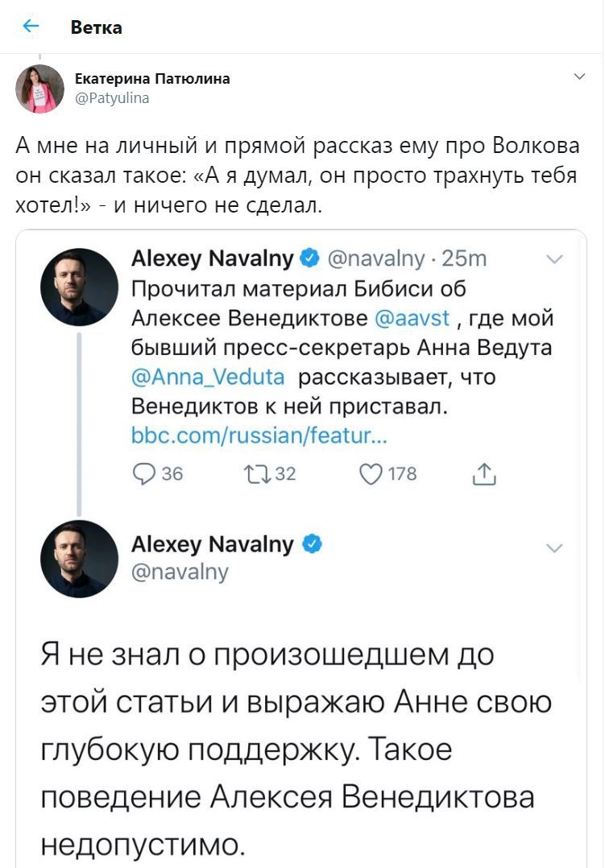Click the back arrow next to Ветка
Viewport: 605px width, 868px height.
point(31,27)
